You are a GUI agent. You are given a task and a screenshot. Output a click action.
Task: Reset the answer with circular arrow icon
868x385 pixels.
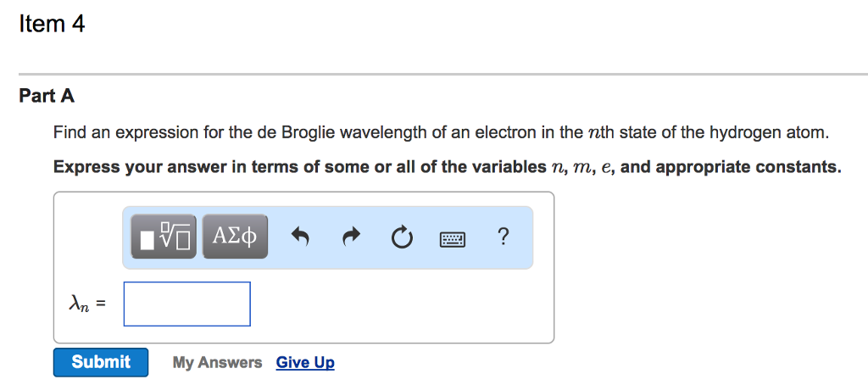tap(401, 237)
